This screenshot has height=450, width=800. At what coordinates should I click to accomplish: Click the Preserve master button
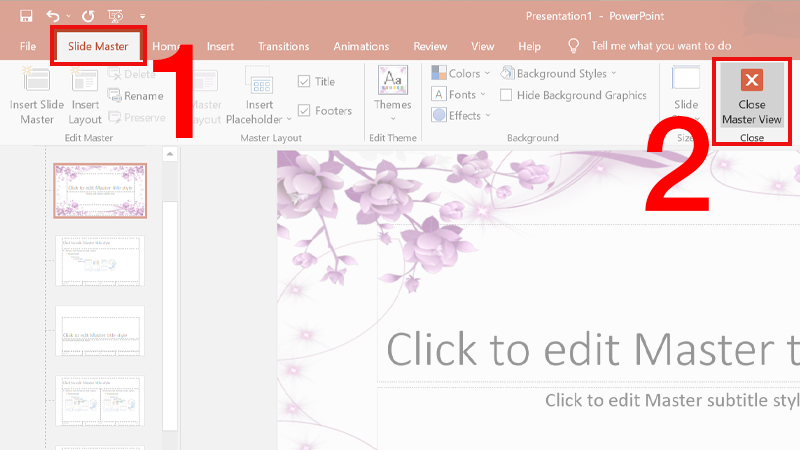pyautogui.click(x=137, y=118)
